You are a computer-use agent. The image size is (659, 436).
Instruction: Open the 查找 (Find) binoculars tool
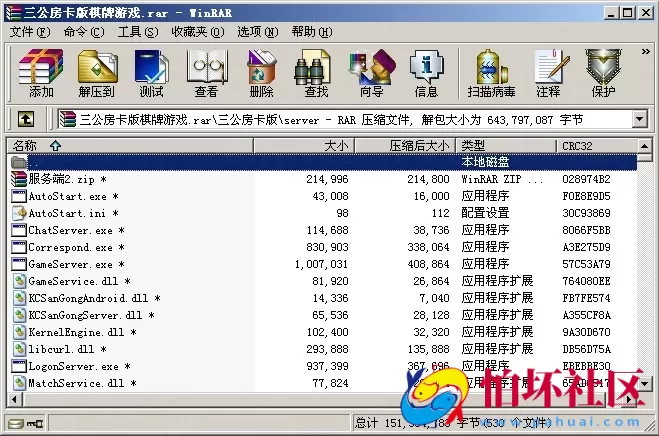(316, 74)
